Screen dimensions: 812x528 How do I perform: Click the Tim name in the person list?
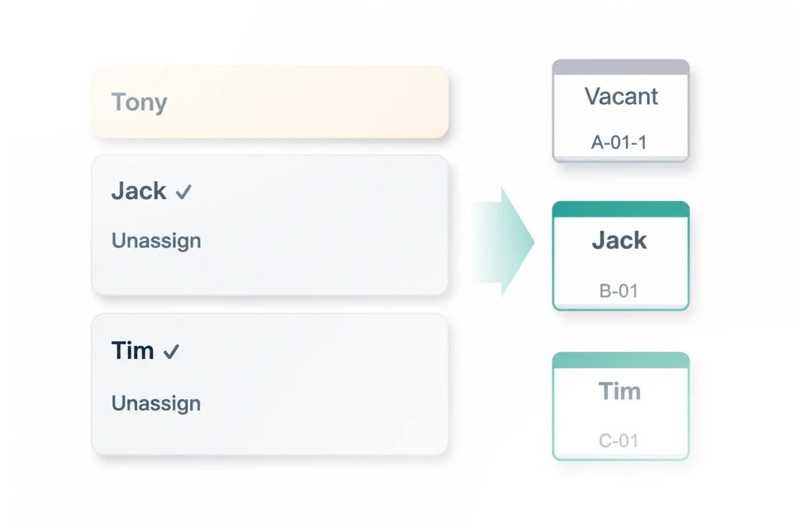click(132, 350)
